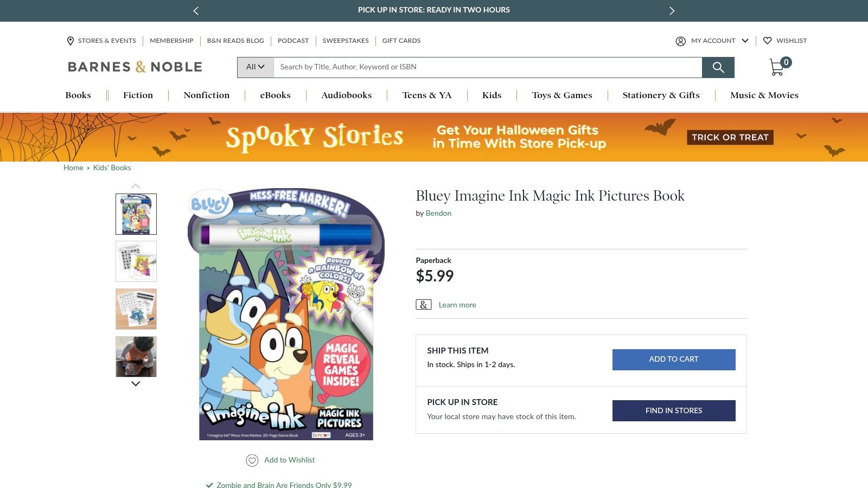This screenshot has width=868, height=488.
Task: Toggle Zombie and Brain Are Friends checkbox
Action: (x=209, y=485)
